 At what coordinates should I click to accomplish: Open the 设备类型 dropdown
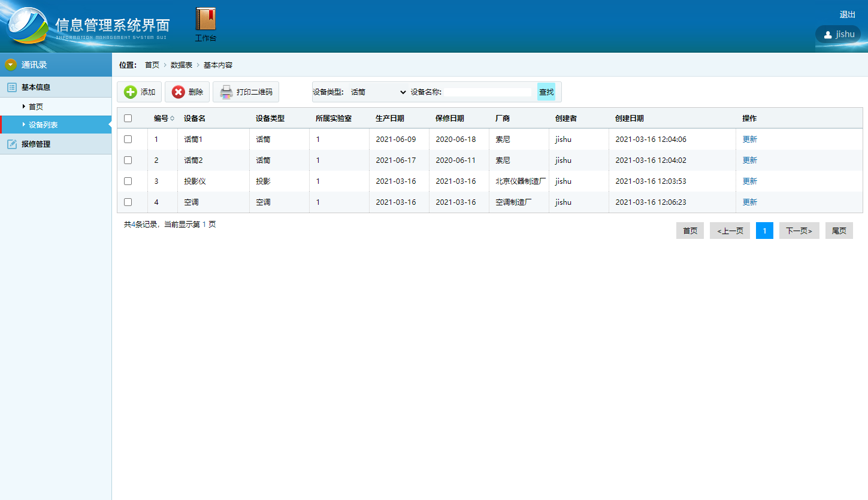point(378,92)
